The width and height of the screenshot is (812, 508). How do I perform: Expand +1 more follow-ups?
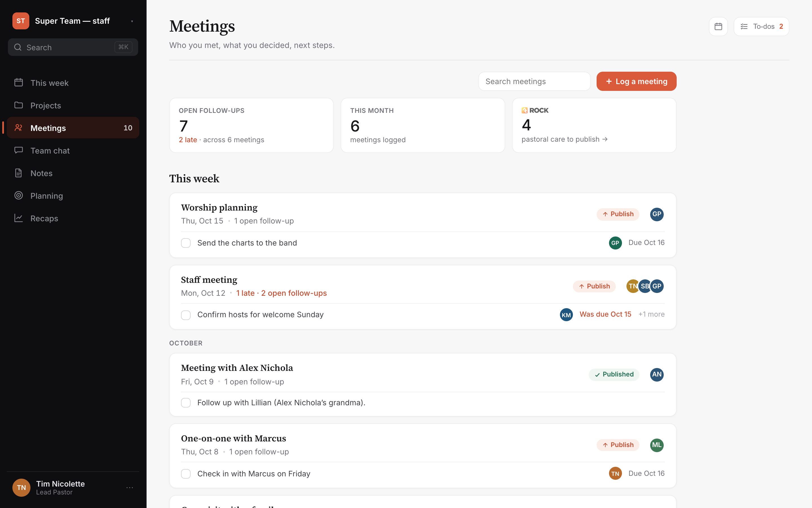[x=651, y=314]
